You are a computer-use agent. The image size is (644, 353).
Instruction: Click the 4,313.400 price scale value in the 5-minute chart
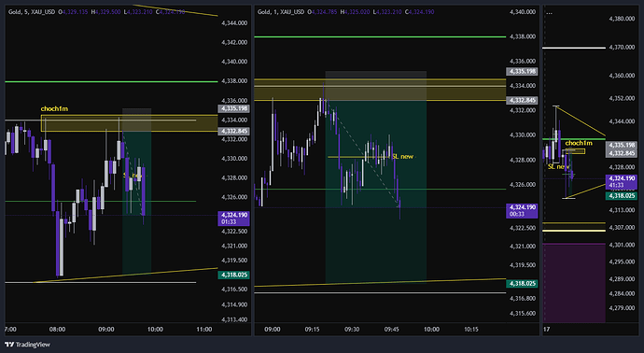(234, 319)
